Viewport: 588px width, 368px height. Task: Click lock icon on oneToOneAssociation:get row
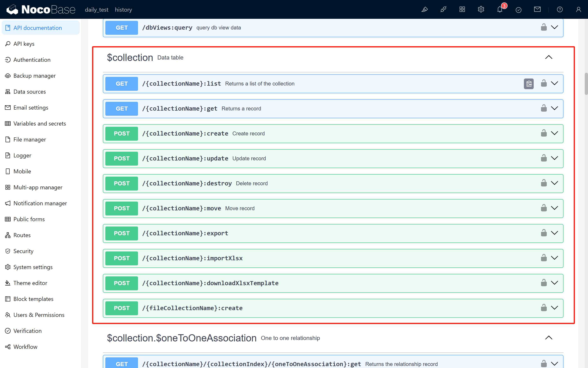coord(544,364)
